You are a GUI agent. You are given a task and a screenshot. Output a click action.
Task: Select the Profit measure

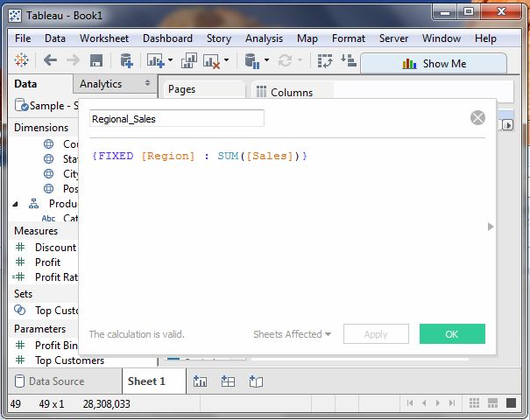point(48,262)
